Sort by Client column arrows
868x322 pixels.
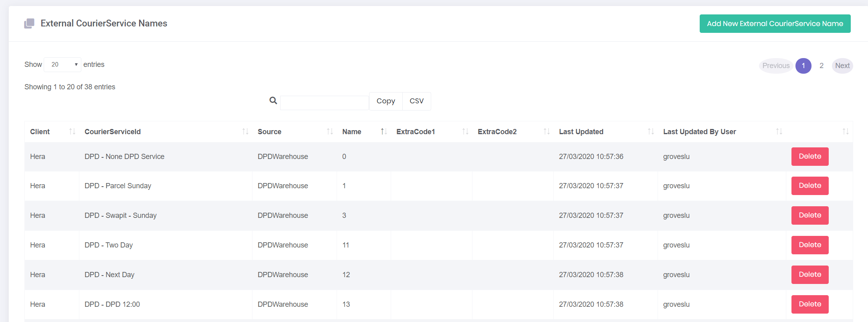click(72, 131)
